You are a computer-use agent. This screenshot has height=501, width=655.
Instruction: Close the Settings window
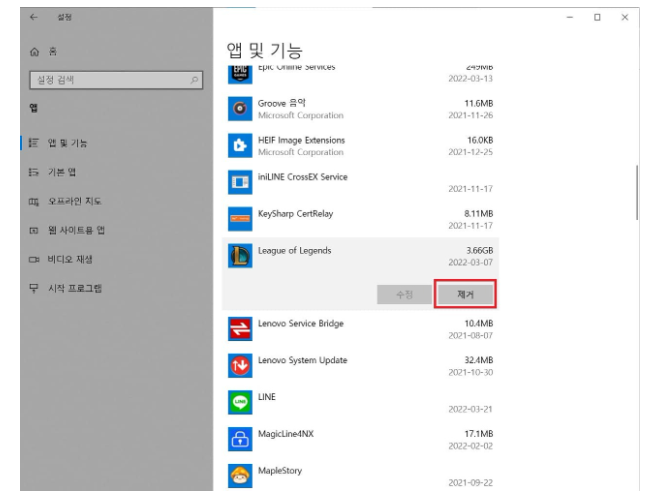pyautogui.click(x=625, y=17)
